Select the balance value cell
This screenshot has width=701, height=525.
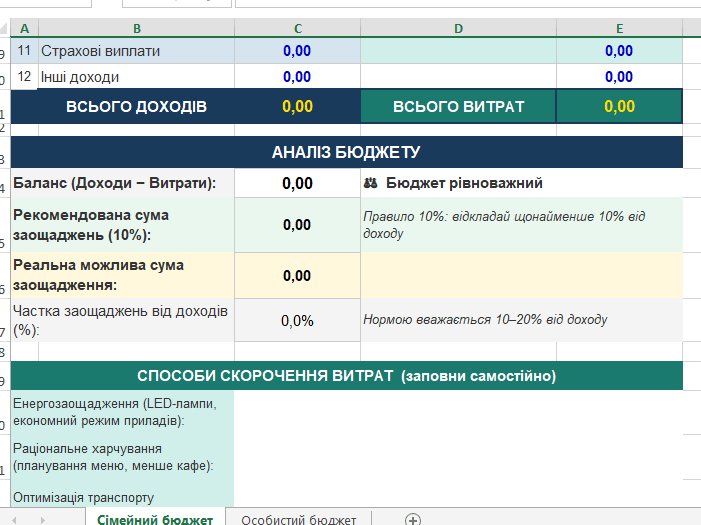coord(298,183)
